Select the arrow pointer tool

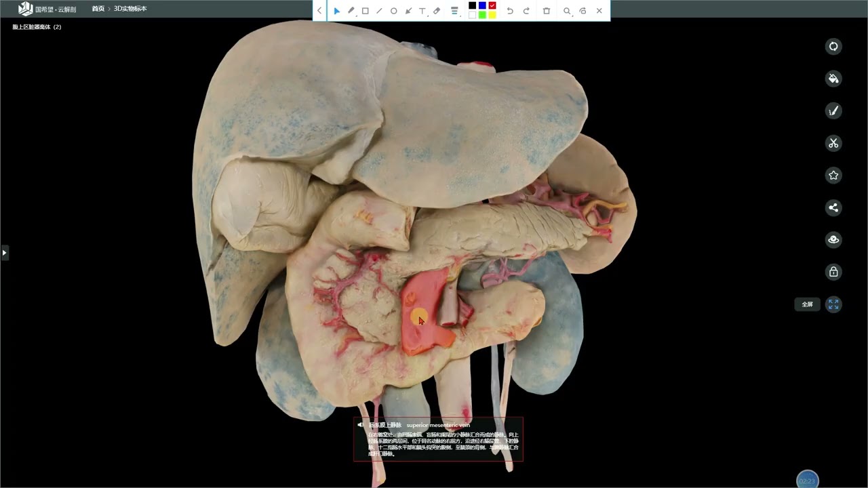[336, 11]
